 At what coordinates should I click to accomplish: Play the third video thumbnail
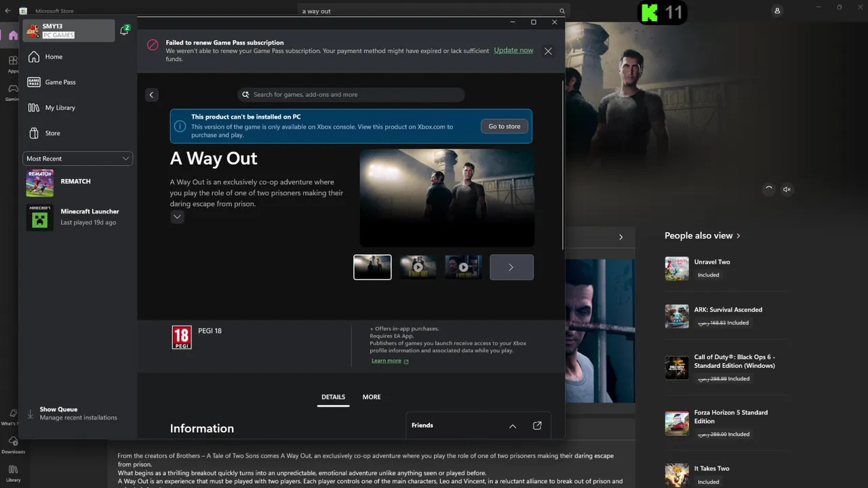click(463, 267)
